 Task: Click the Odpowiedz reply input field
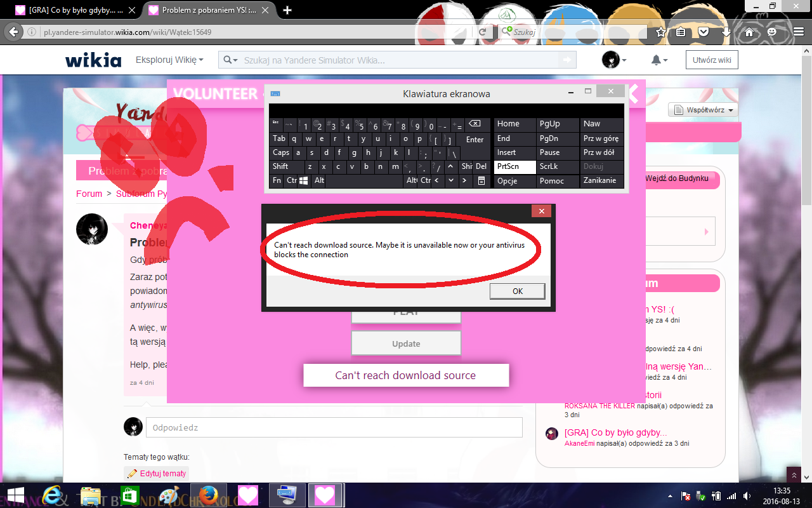coord(334,427)
